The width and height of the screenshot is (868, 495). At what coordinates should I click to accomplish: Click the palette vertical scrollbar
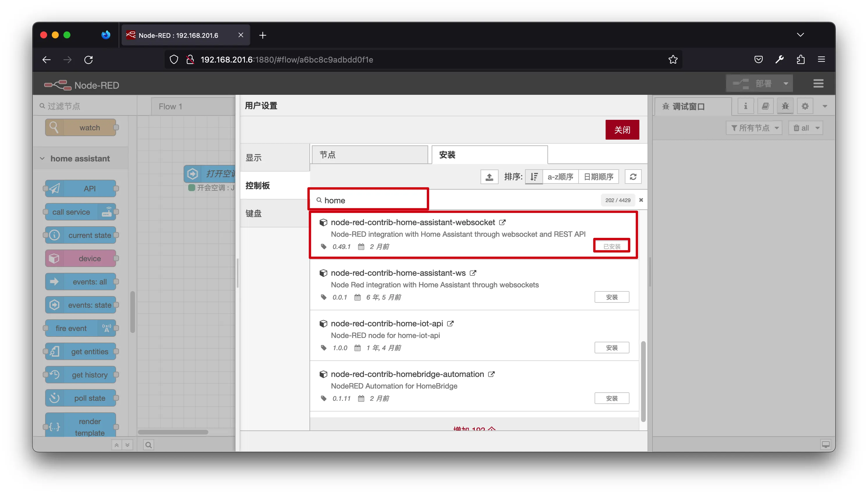(132, 312)
